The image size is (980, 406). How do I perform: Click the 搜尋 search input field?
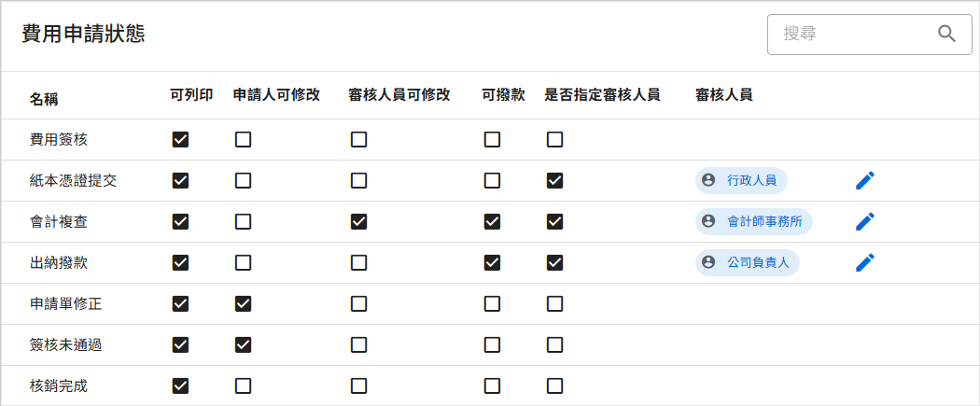(869, 34)
